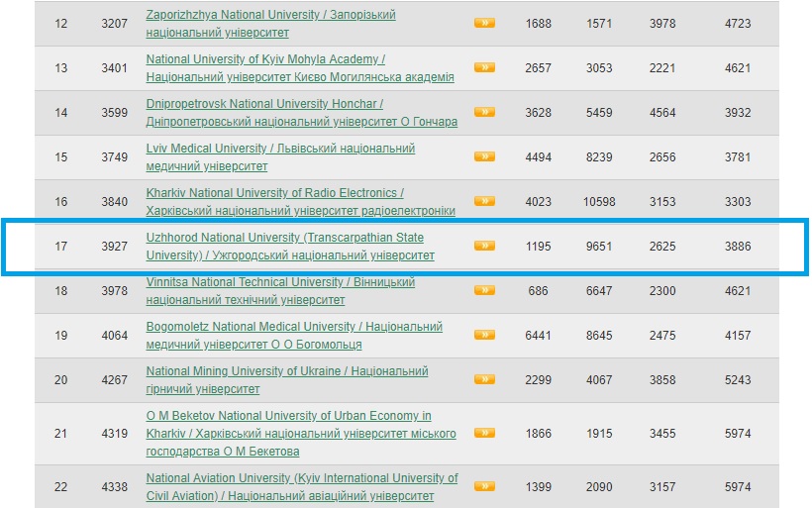This screenshot has width=812, height=508.
Task: Open Lviv Medical University link
Action: coord(280,156)
